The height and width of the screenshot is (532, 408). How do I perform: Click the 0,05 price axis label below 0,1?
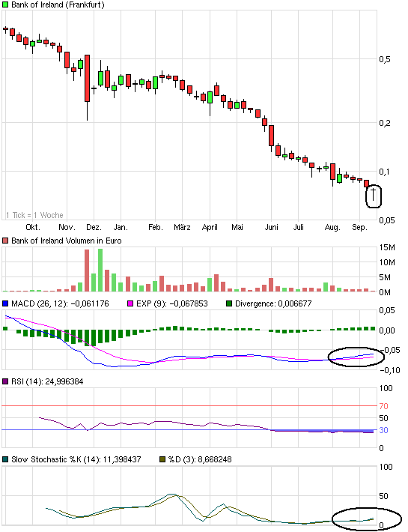[386, 220]
